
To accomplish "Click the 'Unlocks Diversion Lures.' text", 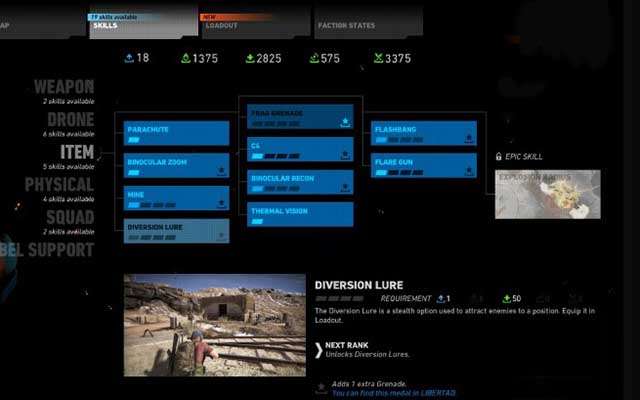I will click(x=367, y=354).
